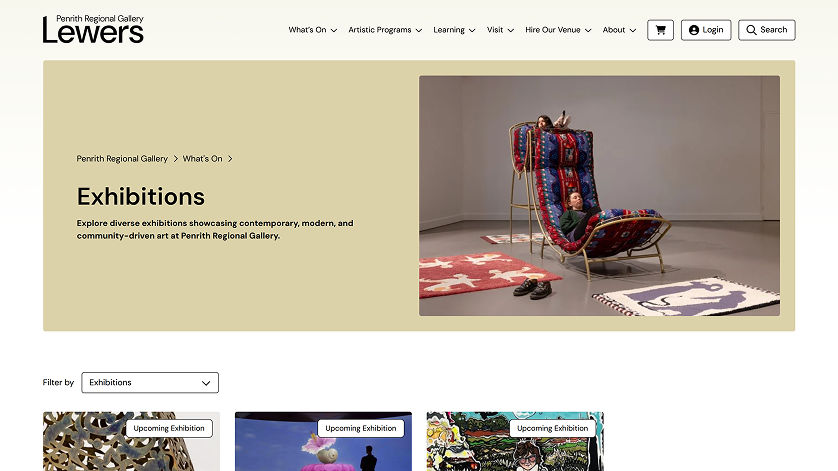
Task: Click the Lewers gallery logo
Action: point(93,29)
